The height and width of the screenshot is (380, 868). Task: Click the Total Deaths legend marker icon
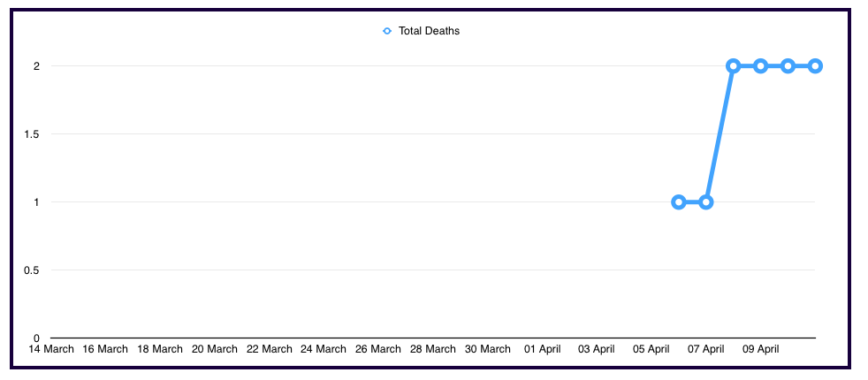[x=387, y=31]
